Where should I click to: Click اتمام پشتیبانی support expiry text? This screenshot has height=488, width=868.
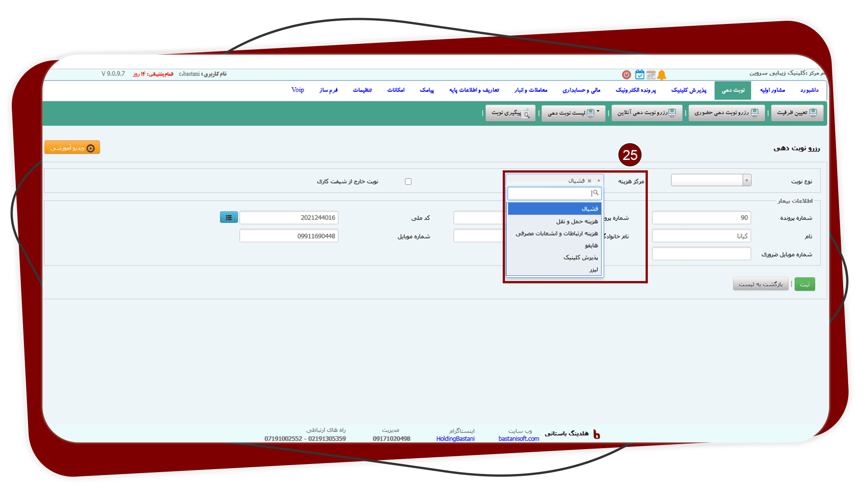click(x=153, y=74)
